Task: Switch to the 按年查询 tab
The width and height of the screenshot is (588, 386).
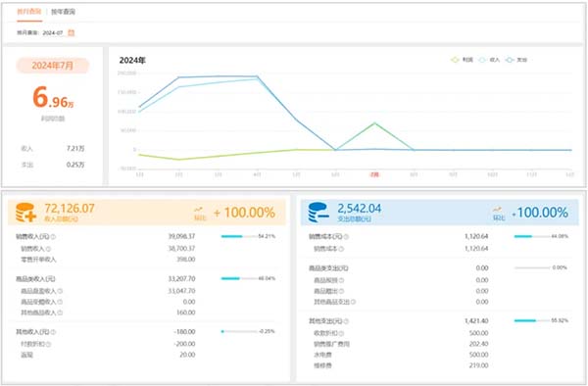Action: coord(63,12)
